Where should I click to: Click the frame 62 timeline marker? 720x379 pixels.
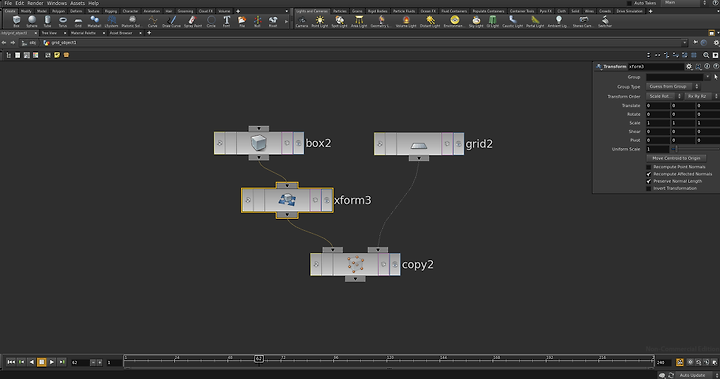[x=259, y=359]
